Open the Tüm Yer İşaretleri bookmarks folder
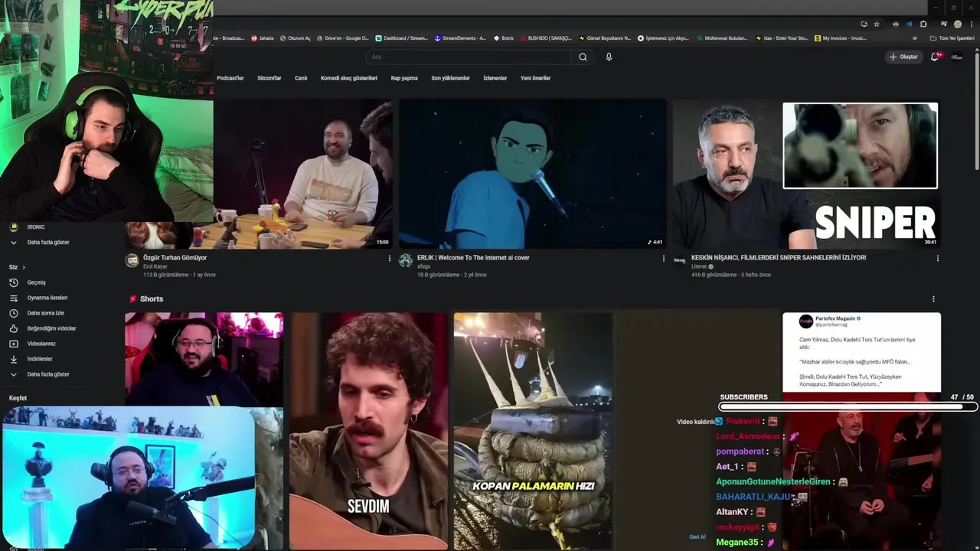Screen dimensions: 980x551 pyautogui.click(x=952, y=38)
